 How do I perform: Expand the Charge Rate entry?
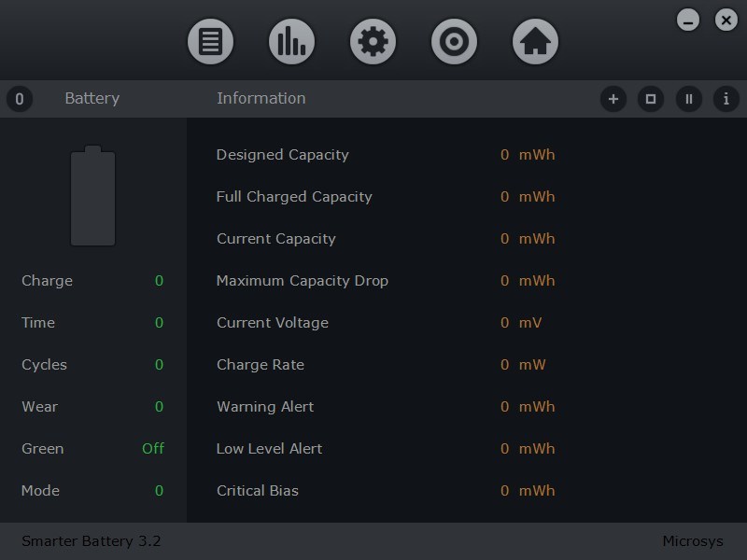[259, 364]
